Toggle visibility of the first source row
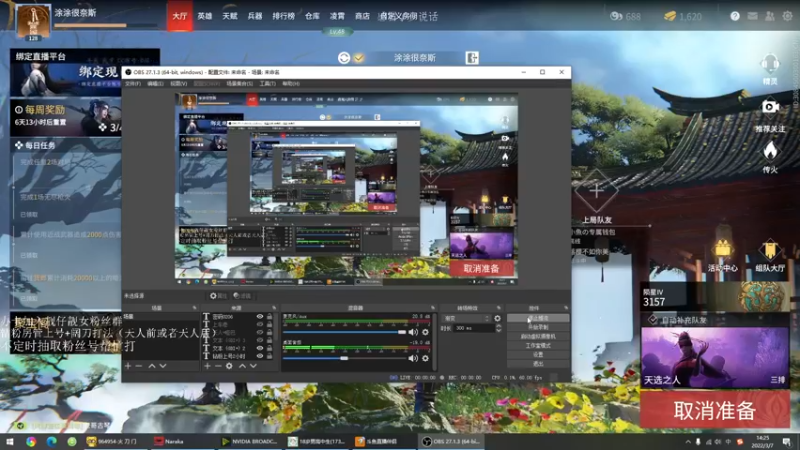Viewport: 800px width, 450px height. [260, 317]
